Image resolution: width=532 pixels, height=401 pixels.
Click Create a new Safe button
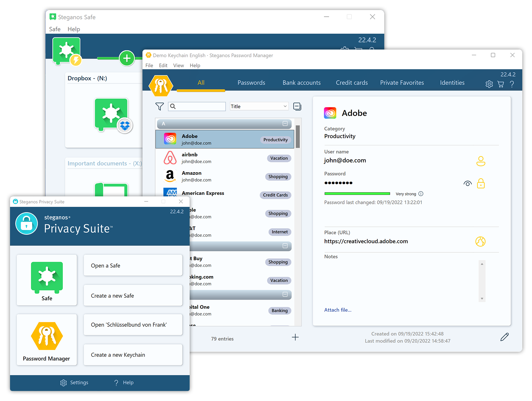point(133,295)
